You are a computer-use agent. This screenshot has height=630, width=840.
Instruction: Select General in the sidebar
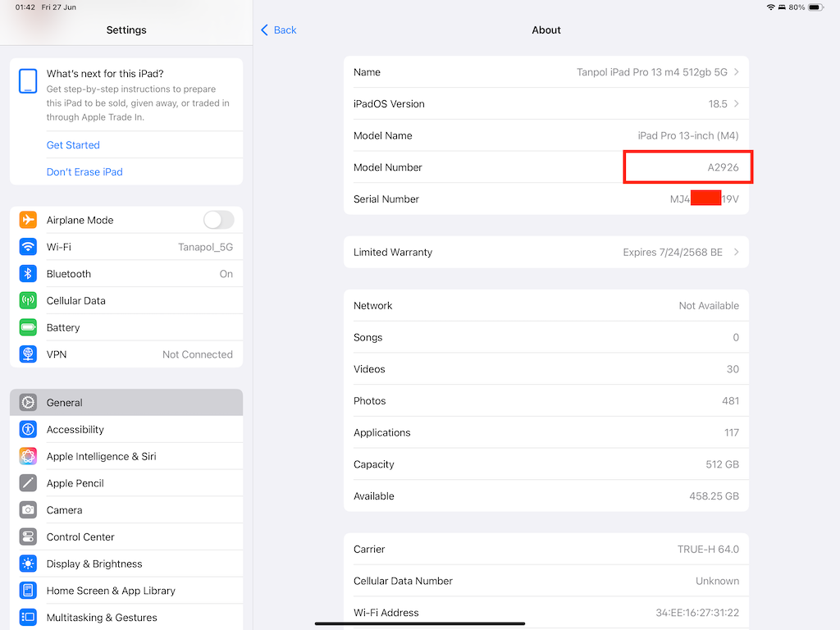[126, 402]
